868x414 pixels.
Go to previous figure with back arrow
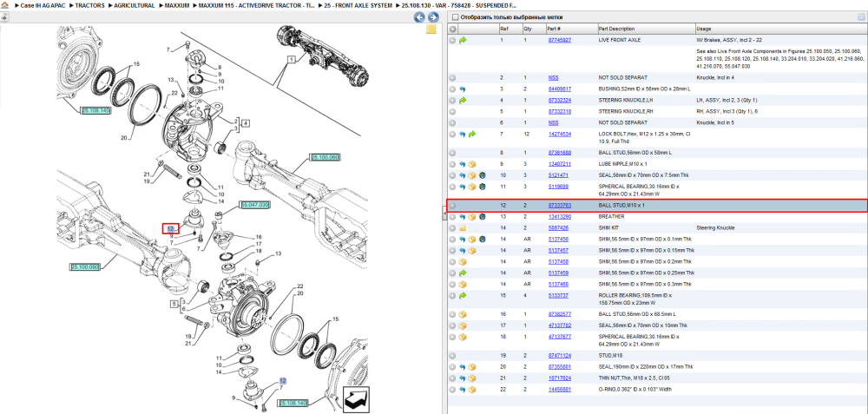[x=420, y=17]
